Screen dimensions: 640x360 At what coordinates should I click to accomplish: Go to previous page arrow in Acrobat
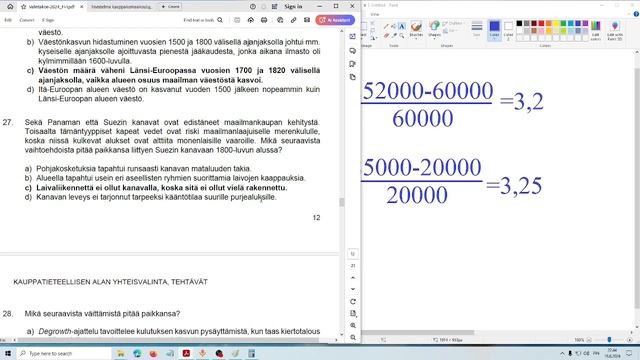click(353, 278)
